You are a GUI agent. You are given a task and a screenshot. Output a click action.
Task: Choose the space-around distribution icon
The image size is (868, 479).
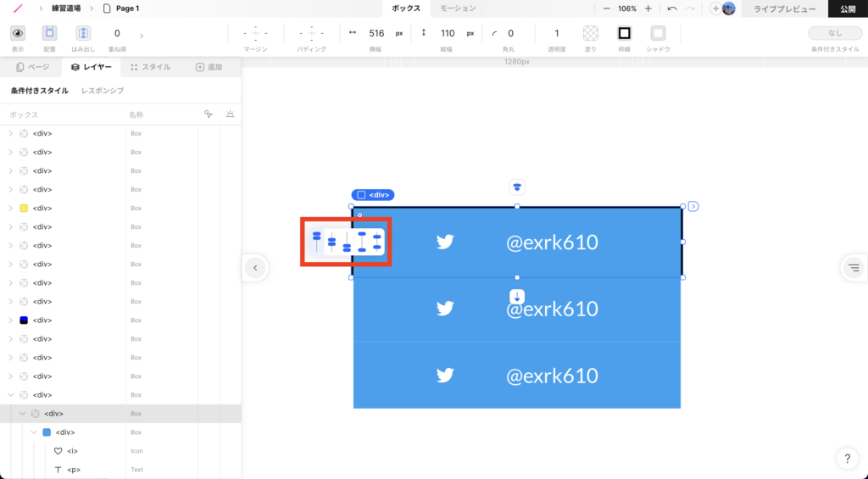pos(377,242)
